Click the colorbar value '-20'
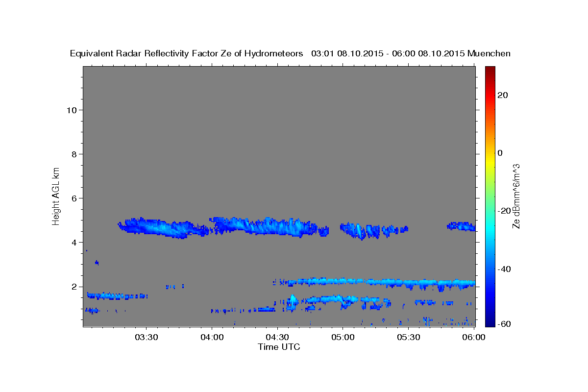 (x=504, y=211)
